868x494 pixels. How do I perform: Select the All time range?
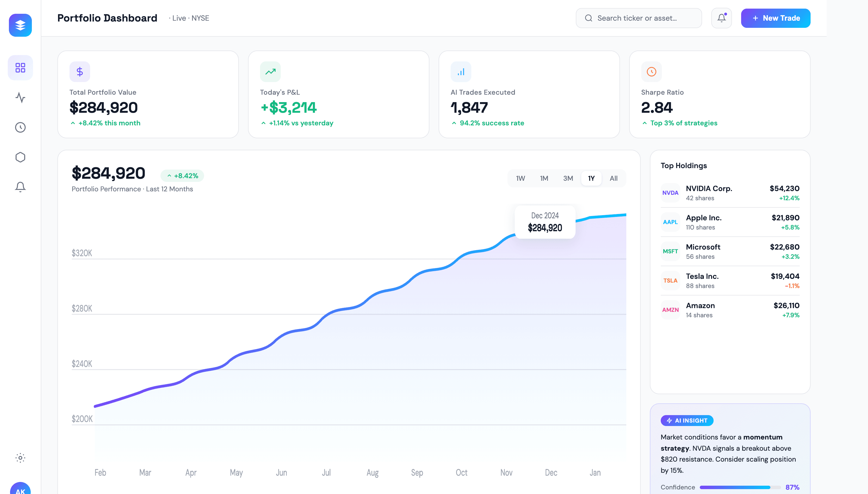(613, 178)
